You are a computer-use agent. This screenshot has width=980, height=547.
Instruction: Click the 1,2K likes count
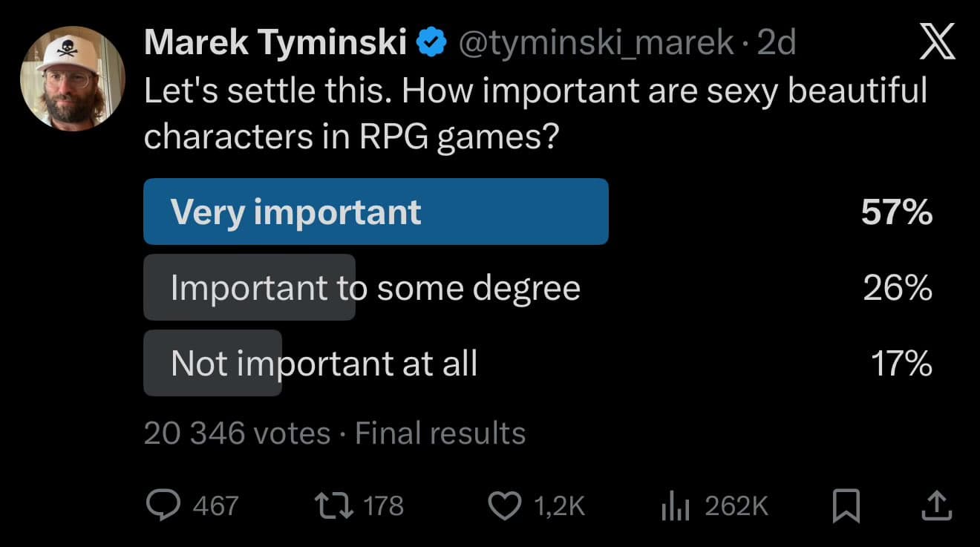click(559, 506)
